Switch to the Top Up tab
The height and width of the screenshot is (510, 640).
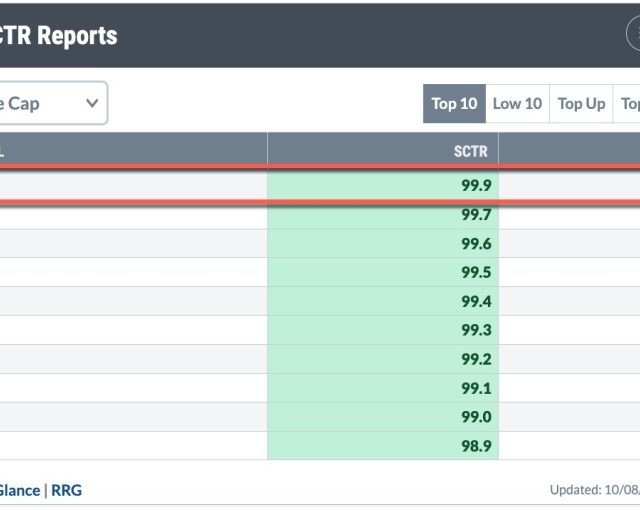[581, 104]
